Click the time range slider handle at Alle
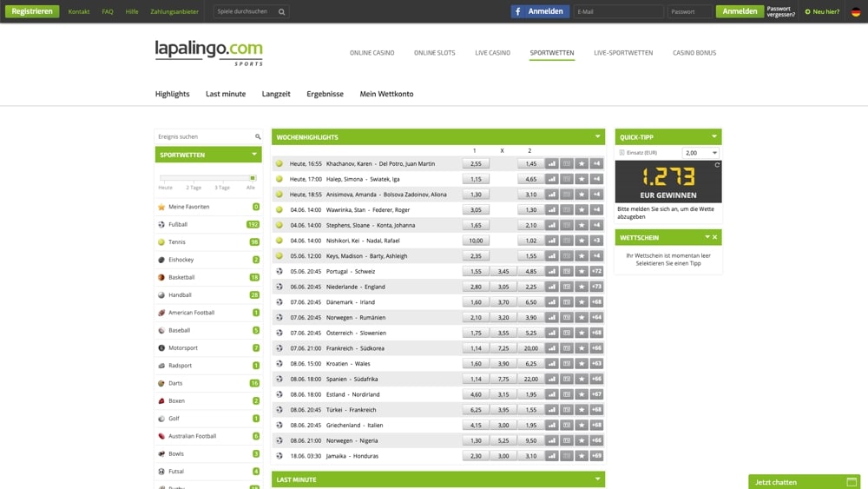This screenshot has width=868, height=489. (253, 178)
